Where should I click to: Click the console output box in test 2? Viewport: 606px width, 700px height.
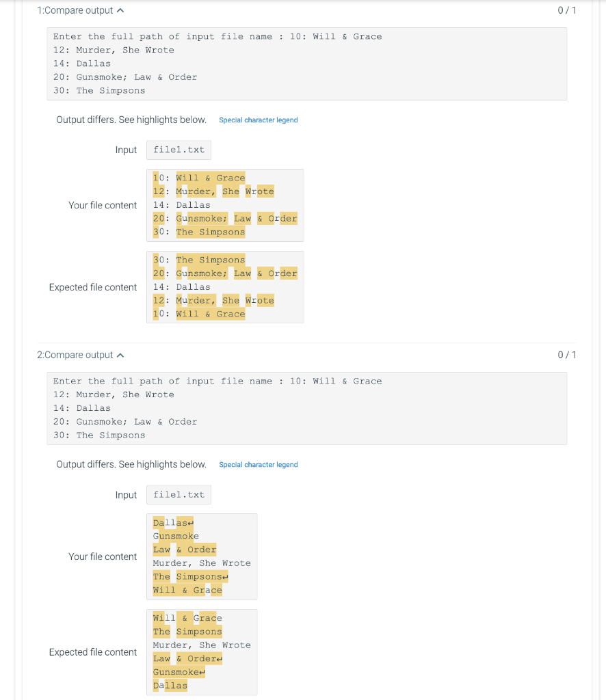[x=306, y=407]
